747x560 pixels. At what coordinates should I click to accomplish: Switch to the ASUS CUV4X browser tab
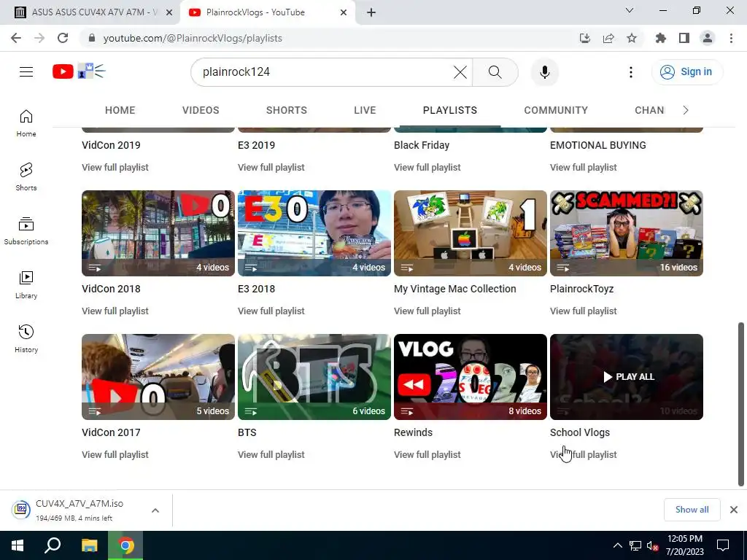[90, 12]
